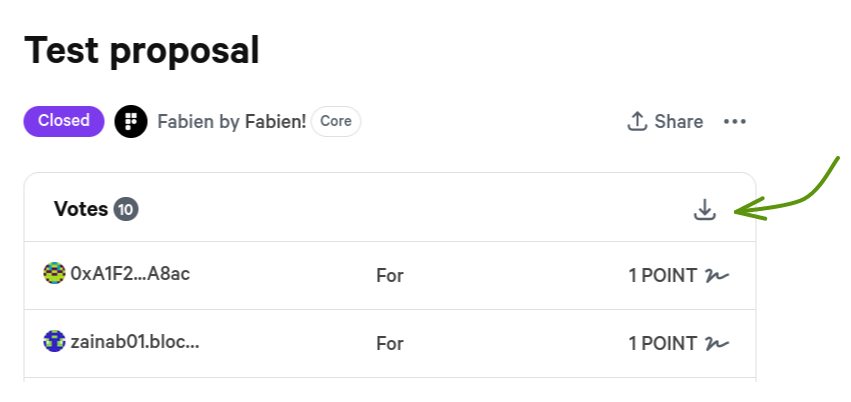
Task: Open the zainab01.bloc... voter profile
Action: [x=135, y=341]
